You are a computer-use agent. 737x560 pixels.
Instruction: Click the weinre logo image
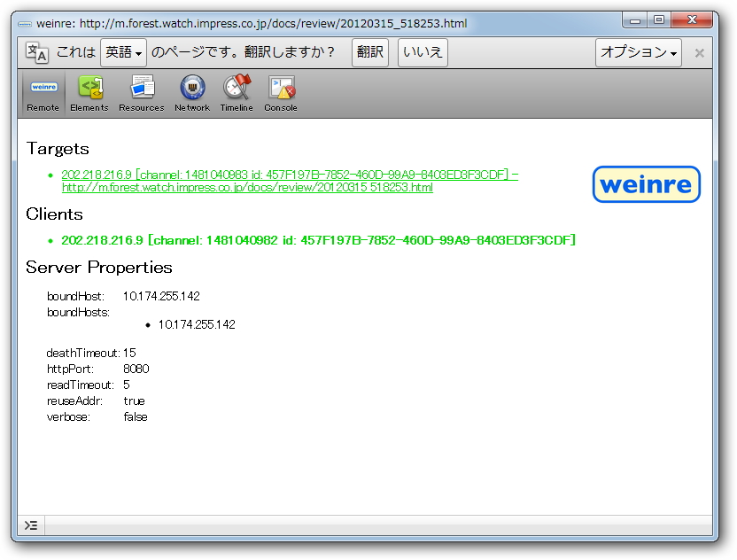pos(646,185)
